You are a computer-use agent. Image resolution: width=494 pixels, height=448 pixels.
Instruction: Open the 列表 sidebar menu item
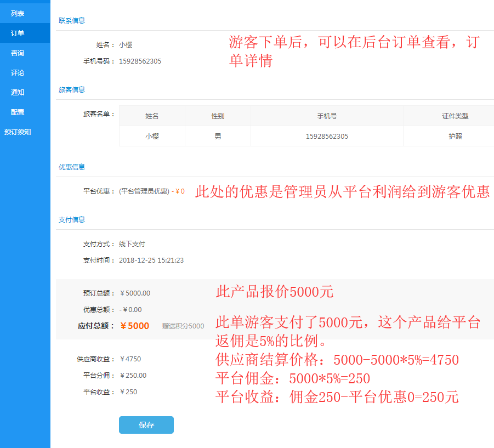pos(18,13)
